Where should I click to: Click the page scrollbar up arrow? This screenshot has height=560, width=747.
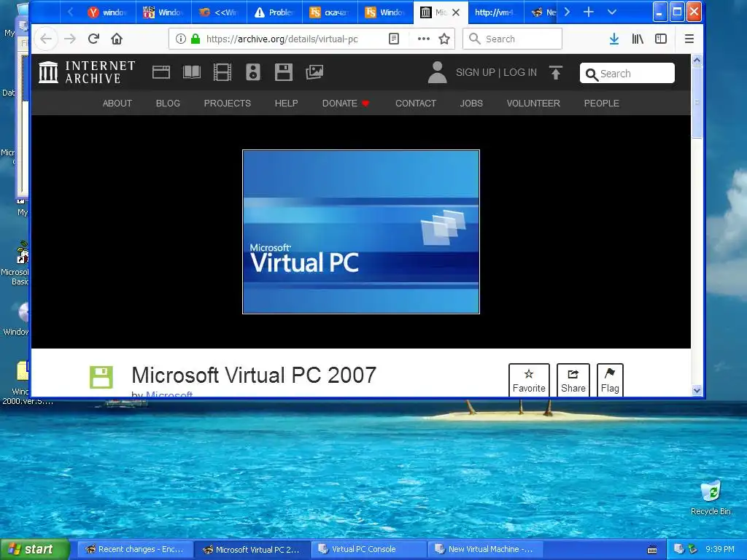pos(697,60)
